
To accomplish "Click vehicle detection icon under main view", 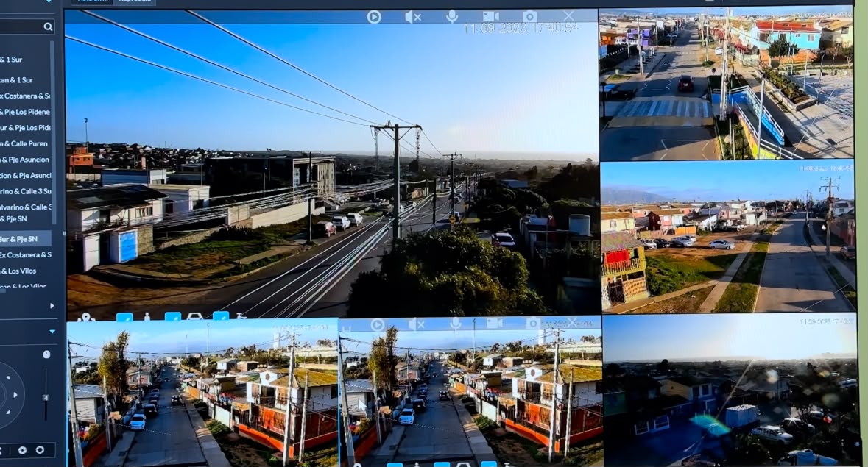I will 195,317.
